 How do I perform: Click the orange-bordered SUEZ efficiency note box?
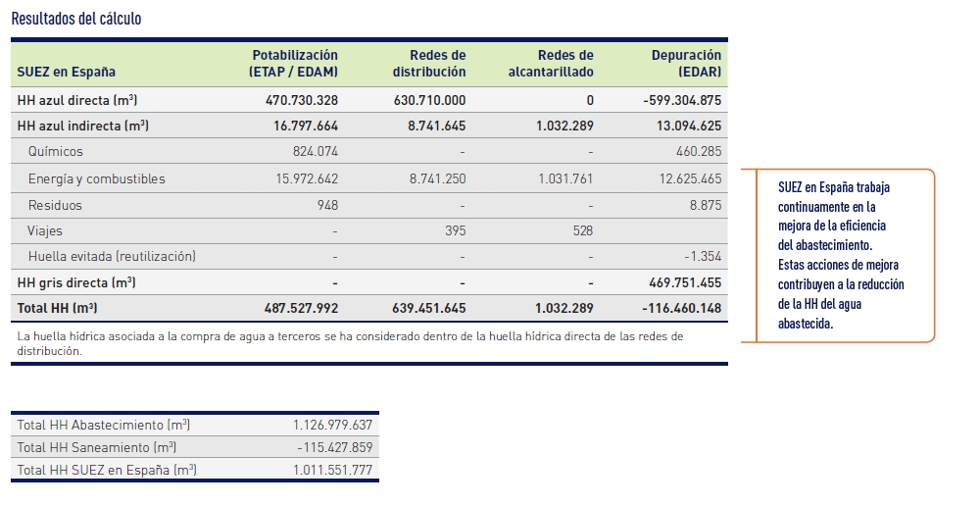tap(838, 255)
